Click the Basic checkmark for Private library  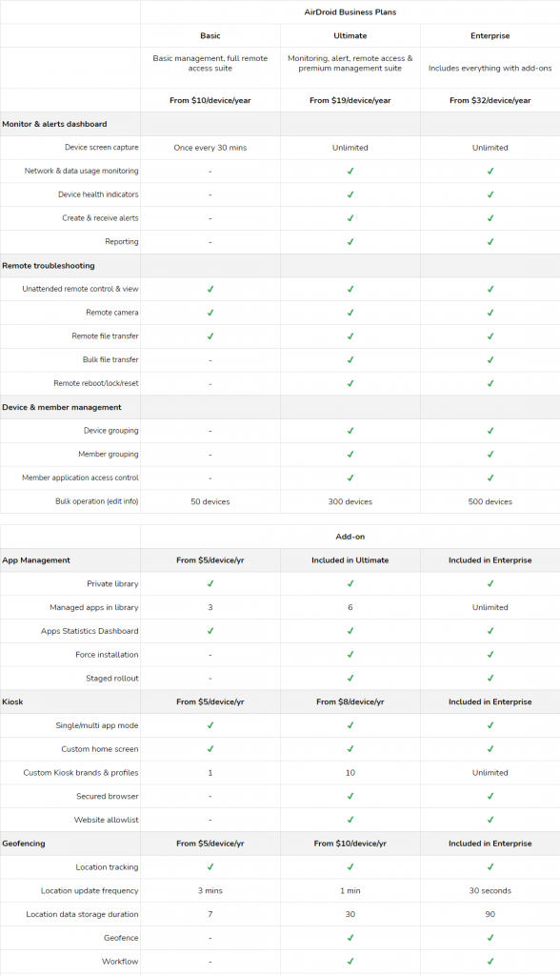(x=210, y=584)
